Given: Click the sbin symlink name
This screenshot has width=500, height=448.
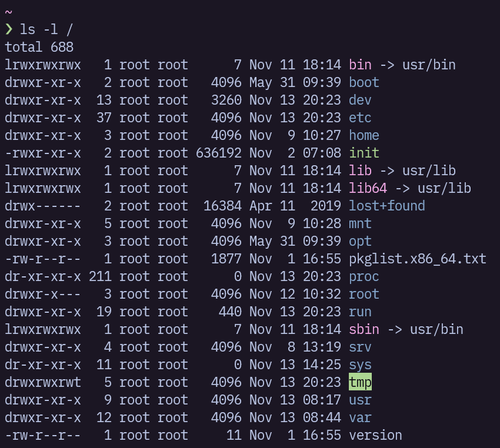Looking at the screenshot, I should (364, 329).
